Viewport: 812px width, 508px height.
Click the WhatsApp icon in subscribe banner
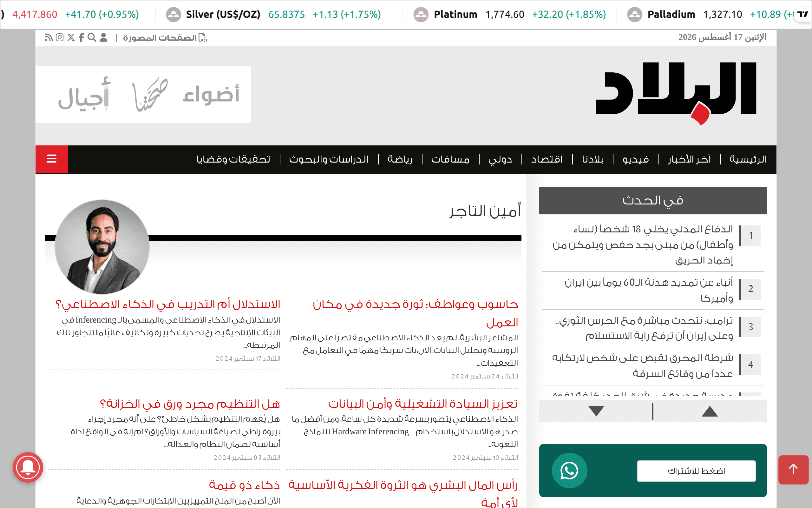pos(569,470)
